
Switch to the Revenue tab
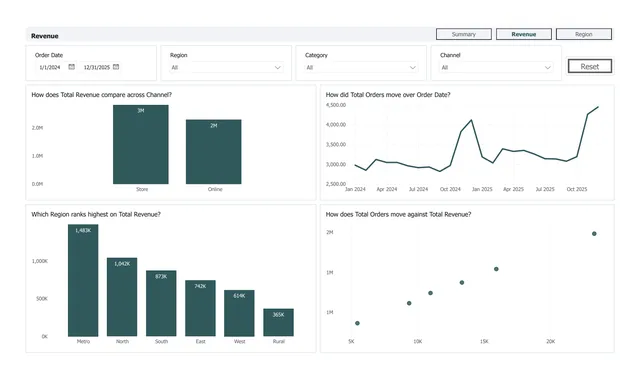524,34
